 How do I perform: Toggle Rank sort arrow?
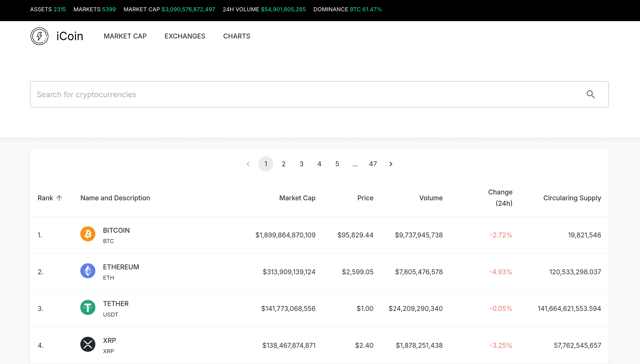[59, 198]
